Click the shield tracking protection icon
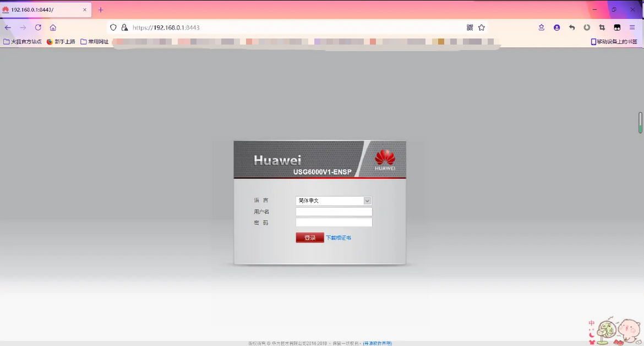 click(x=113, y=28)
